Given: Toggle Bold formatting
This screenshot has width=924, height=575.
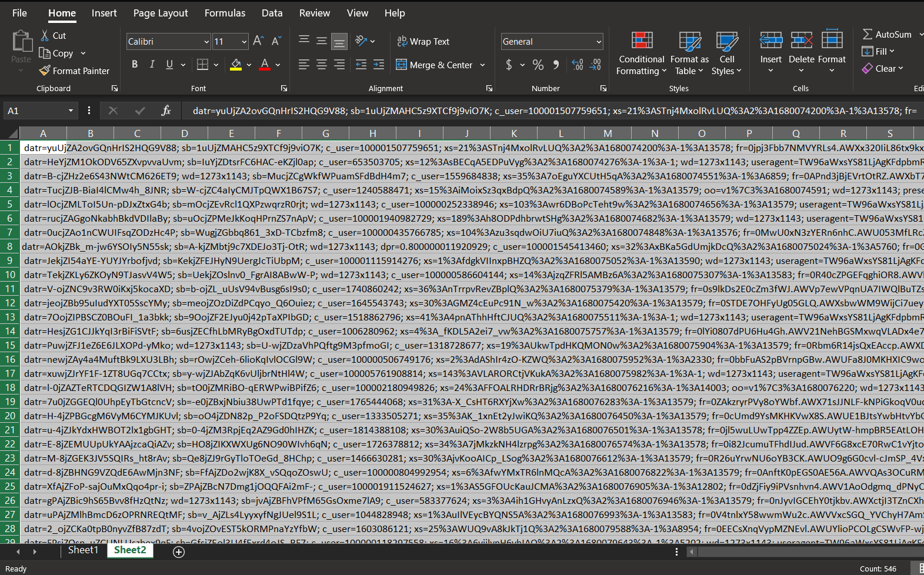Looking at the screenshot, I should pos(135,65).
